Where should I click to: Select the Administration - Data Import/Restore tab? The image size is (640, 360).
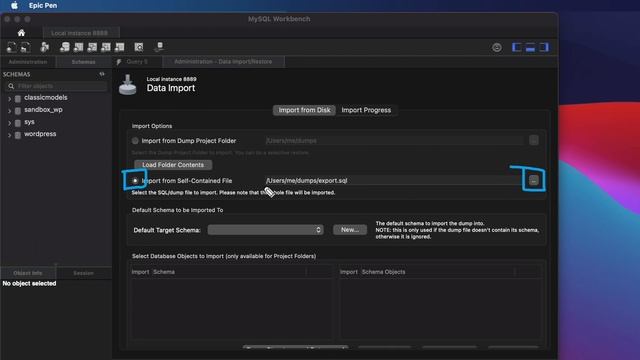coord(223,62)
